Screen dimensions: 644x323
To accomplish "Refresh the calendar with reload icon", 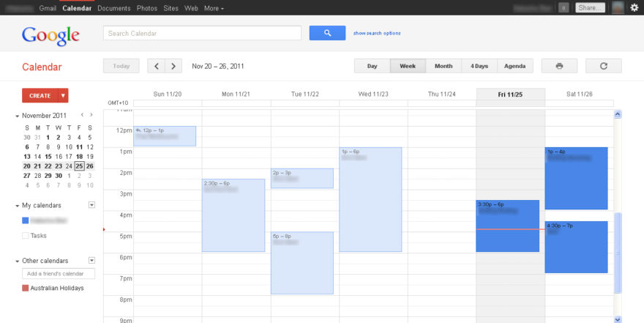I will point(603,66).
